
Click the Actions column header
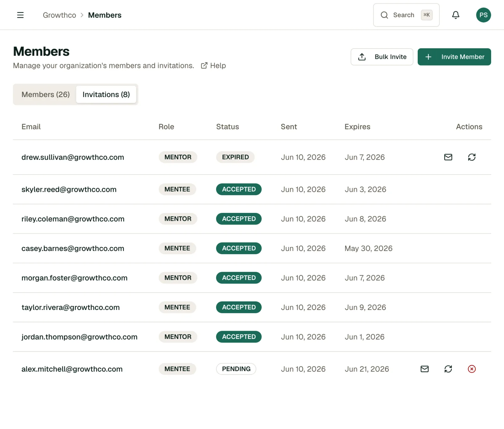click(x=469, y=127)
